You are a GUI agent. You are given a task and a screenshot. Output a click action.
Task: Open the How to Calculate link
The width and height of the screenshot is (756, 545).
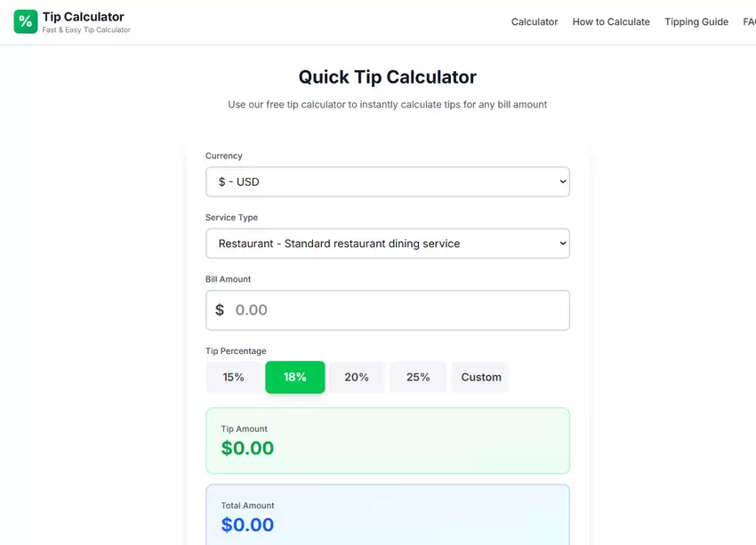click(x=611, y=21)
